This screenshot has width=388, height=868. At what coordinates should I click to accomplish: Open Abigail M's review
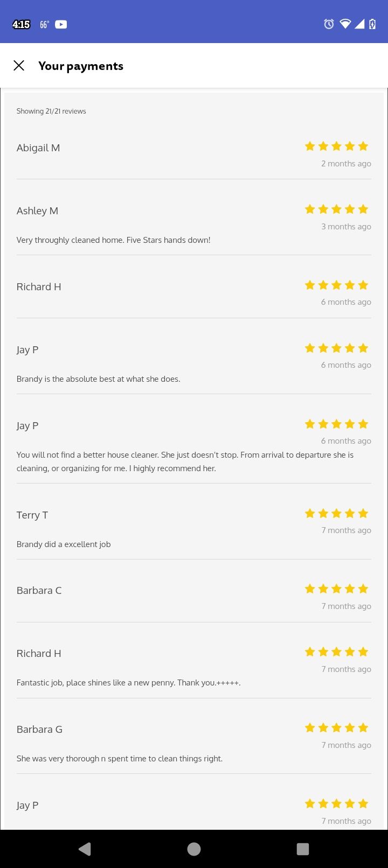pos(194,155)
